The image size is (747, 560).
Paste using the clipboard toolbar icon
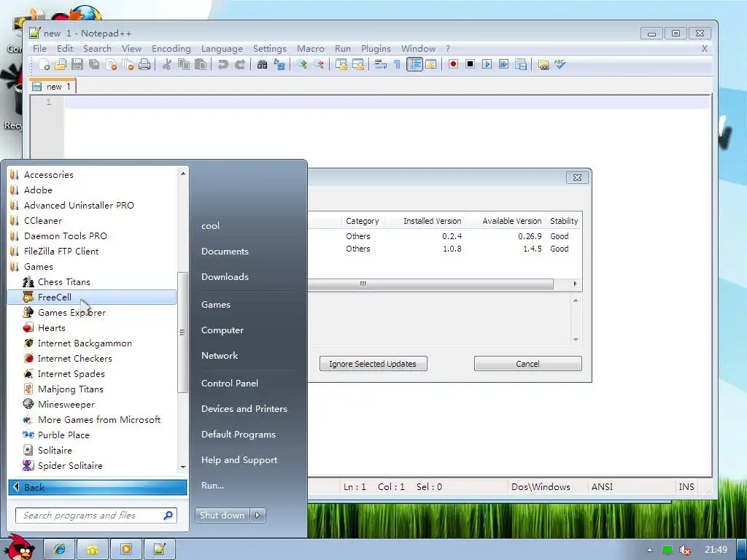coord(201,64)
